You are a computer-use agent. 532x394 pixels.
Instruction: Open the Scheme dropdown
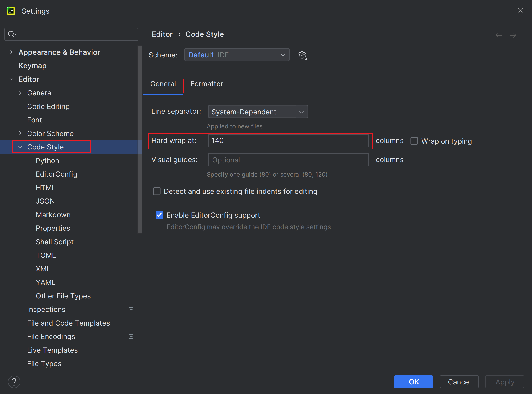coord(237,55)
